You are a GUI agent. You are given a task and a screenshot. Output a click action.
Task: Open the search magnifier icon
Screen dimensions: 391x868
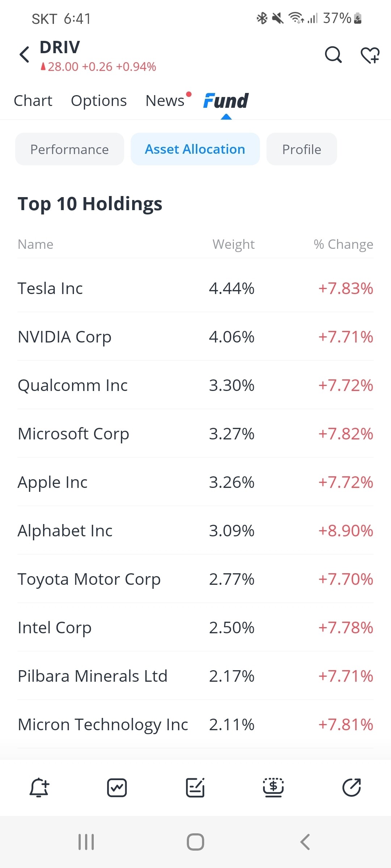pos(333,55)
